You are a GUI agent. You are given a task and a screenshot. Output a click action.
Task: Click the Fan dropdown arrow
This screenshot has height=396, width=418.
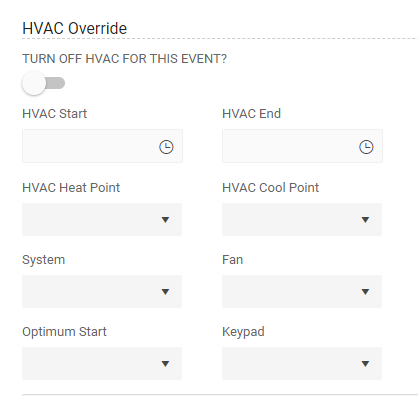(365, 292)
